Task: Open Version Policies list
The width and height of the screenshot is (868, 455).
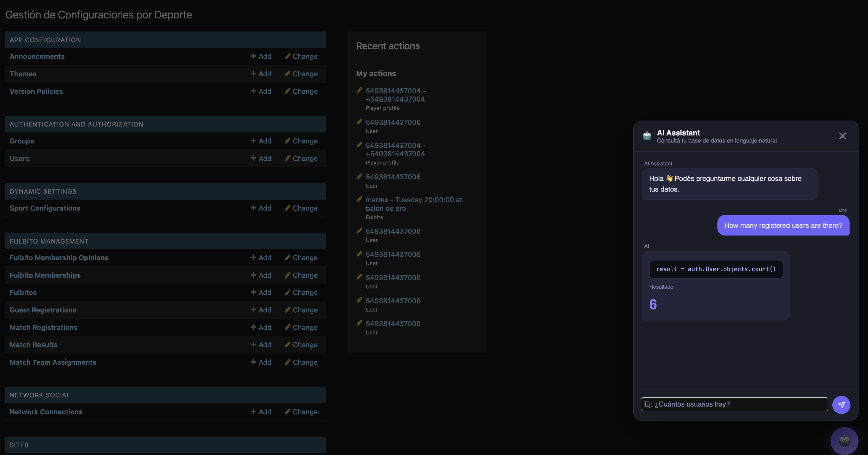Action: tap(36, 91)
